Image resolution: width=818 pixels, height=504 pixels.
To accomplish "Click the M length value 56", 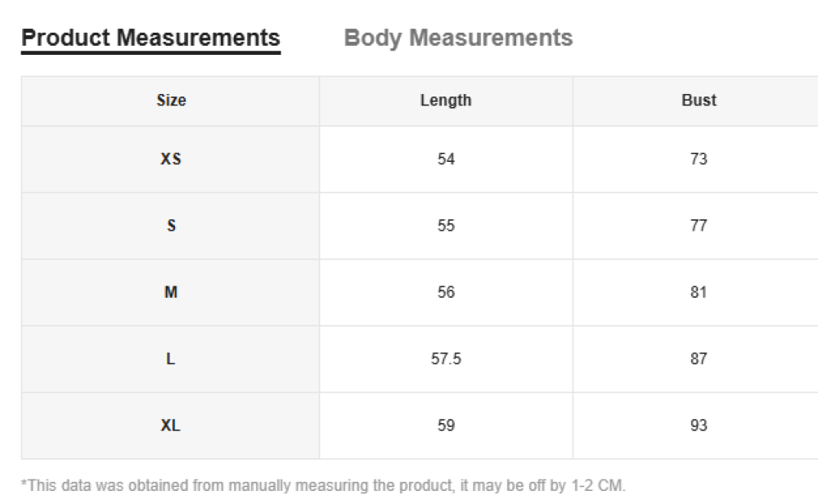I will 446,292.
